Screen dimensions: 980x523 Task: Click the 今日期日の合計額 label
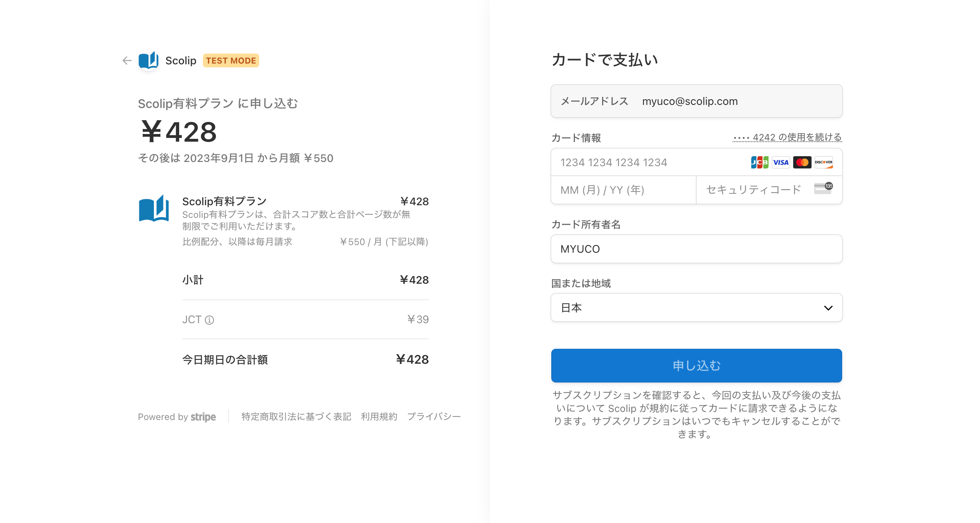(x=225, y=360)
